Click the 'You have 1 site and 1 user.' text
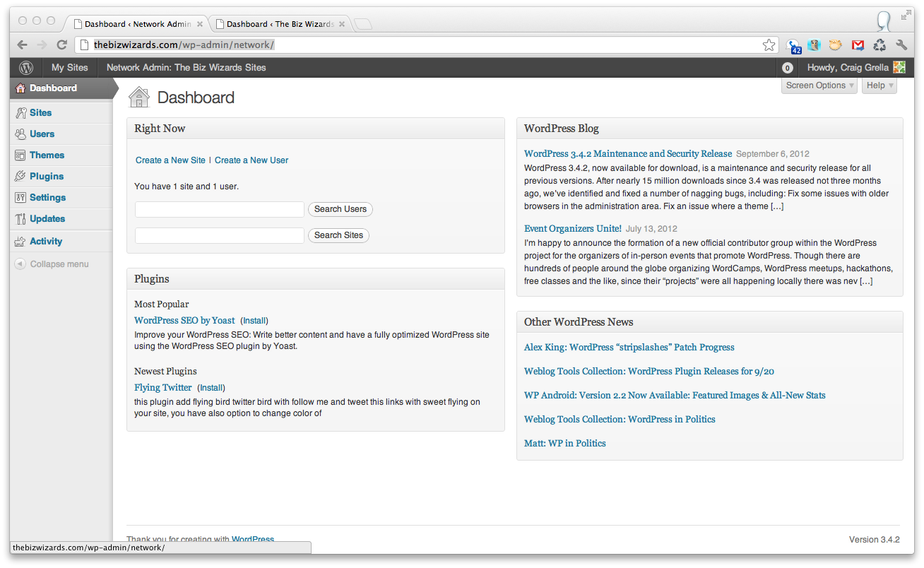This screenshot has width=924, height=568. tap(186, 187)
